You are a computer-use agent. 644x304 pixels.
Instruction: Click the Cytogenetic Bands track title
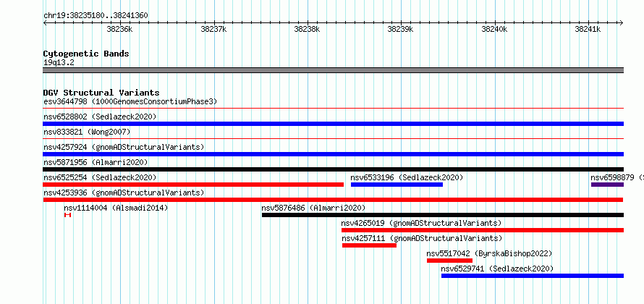pyautogui.click(x=86, y=54)
